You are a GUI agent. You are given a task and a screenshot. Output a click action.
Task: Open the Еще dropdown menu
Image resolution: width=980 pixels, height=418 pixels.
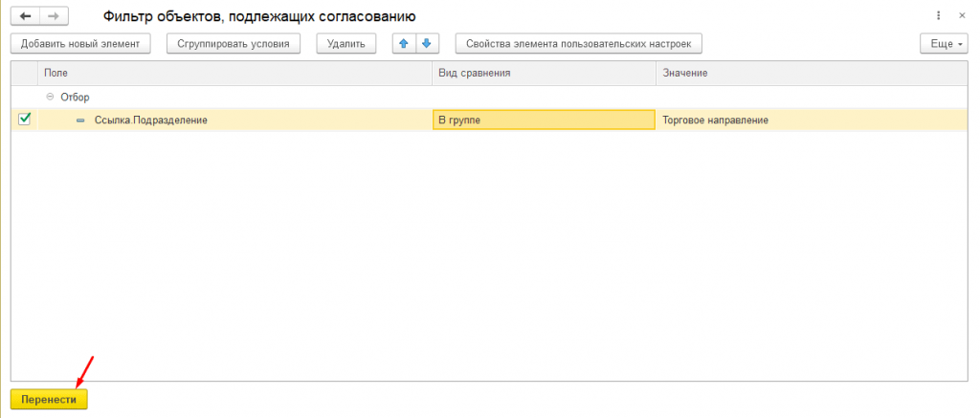(x=944, y=44)
